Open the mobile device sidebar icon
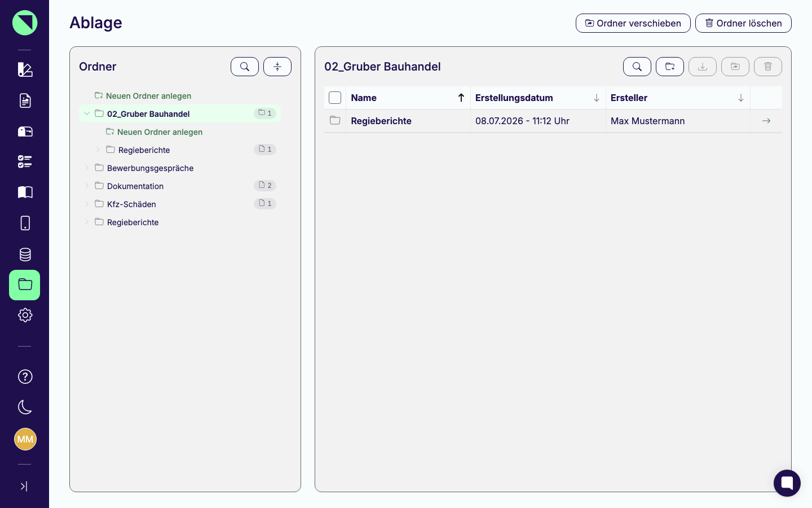The width and height of the screenshot is (812, 508). click(25, 223)
